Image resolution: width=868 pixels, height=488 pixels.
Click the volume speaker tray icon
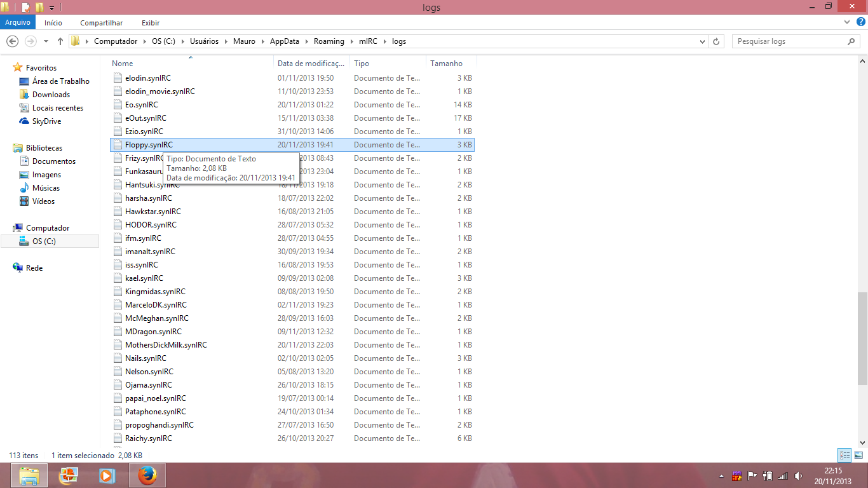[x=797, y=475]
